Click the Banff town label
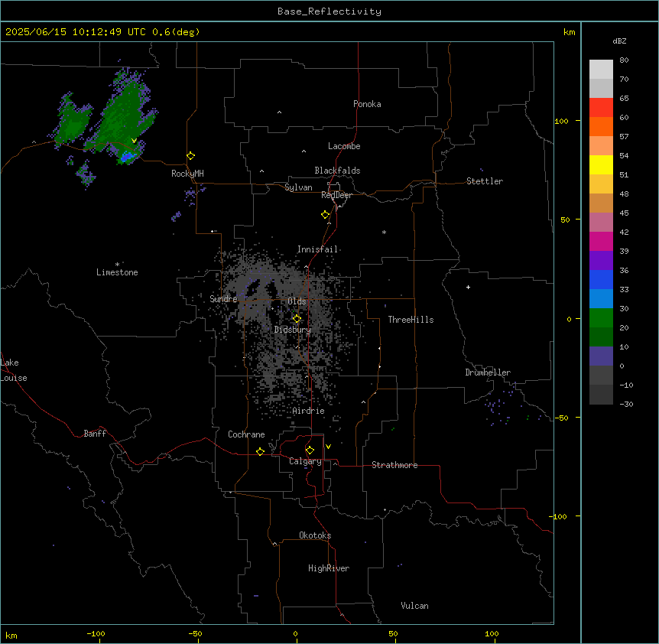659x644 pixels. [x=95, y=434]
